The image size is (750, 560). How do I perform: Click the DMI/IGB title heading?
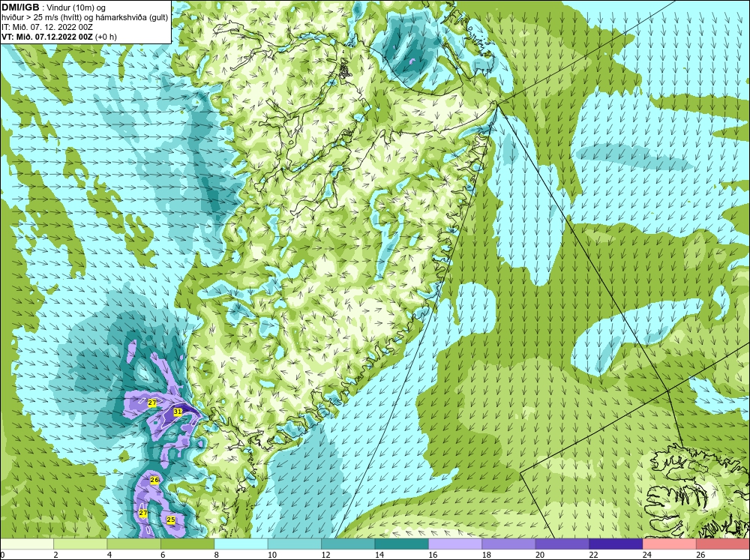point(20,7)
